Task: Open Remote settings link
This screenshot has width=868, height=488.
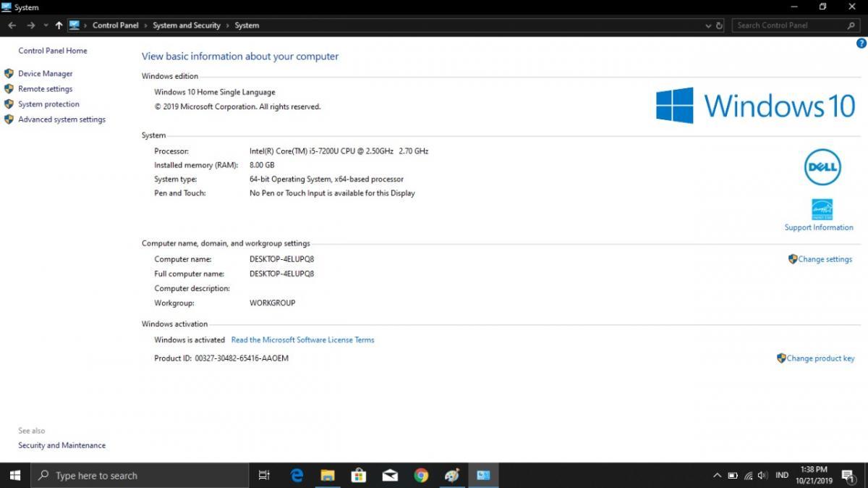Action: coord(45,89)
